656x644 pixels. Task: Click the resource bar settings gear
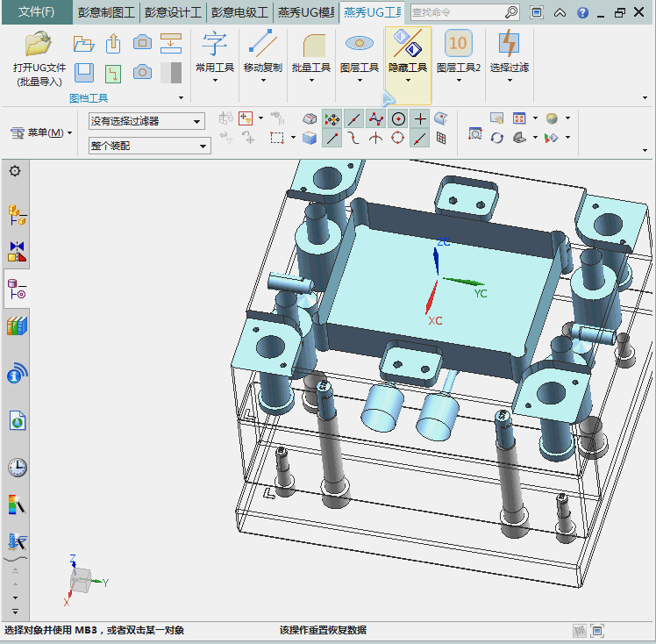coord(15,171)
